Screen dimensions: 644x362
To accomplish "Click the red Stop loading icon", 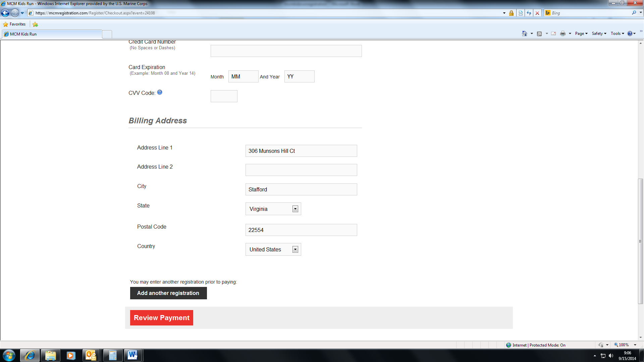I will coord(537,13).
